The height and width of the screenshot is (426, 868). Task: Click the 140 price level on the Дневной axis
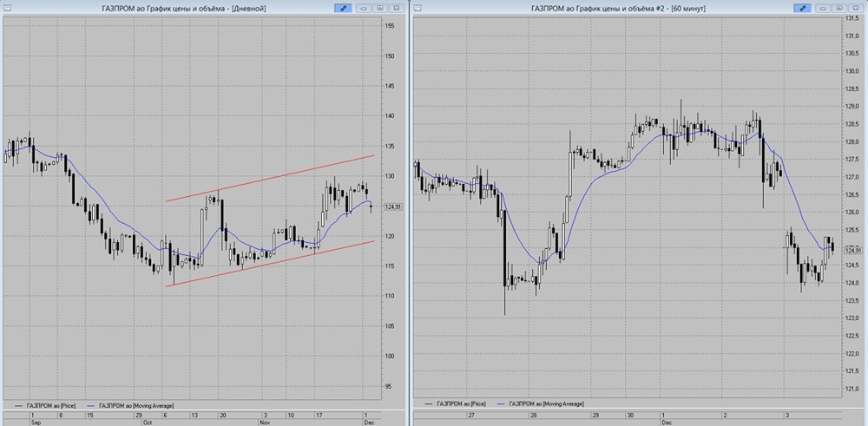pyautogui.click(x=390, y=116)
